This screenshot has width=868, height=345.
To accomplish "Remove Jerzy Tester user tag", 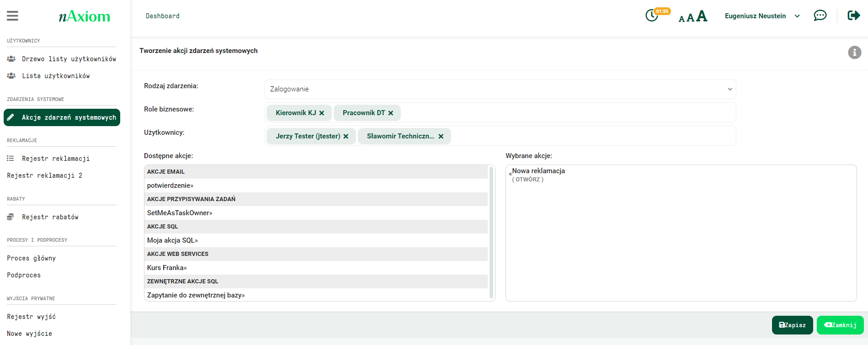I will pos(346,137).
